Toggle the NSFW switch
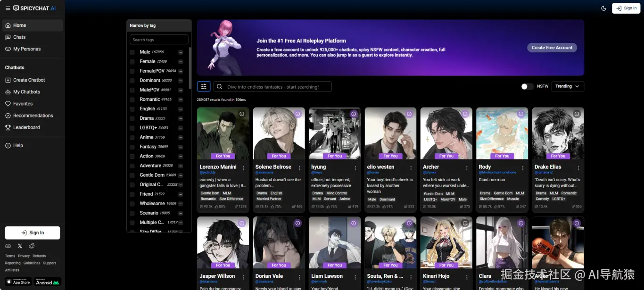 (527, 86)
